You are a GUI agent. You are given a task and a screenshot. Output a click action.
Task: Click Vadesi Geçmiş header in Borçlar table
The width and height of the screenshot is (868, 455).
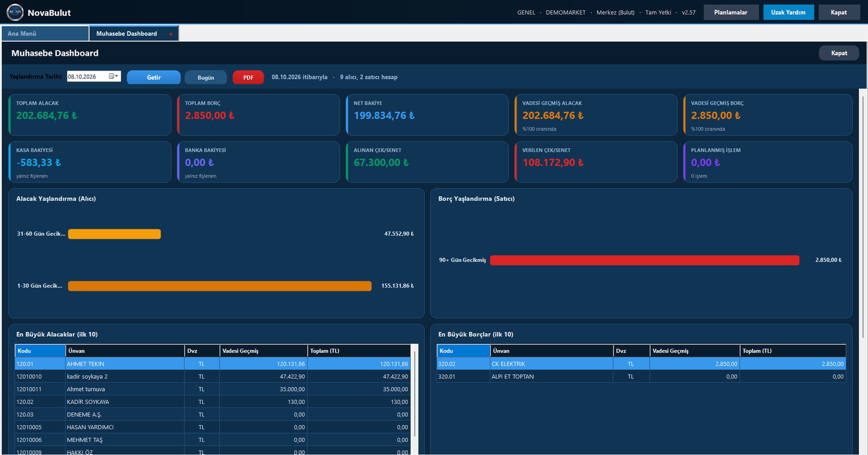pos(695,351)
